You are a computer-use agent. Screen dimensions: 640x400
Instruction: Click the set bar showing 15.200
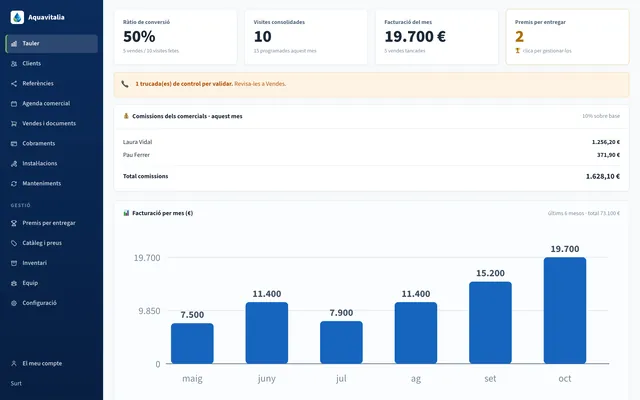490,322
